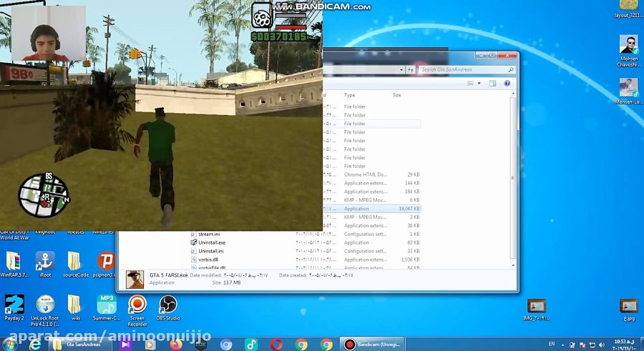Open the orange media player taskbar icon

[150, 344]
